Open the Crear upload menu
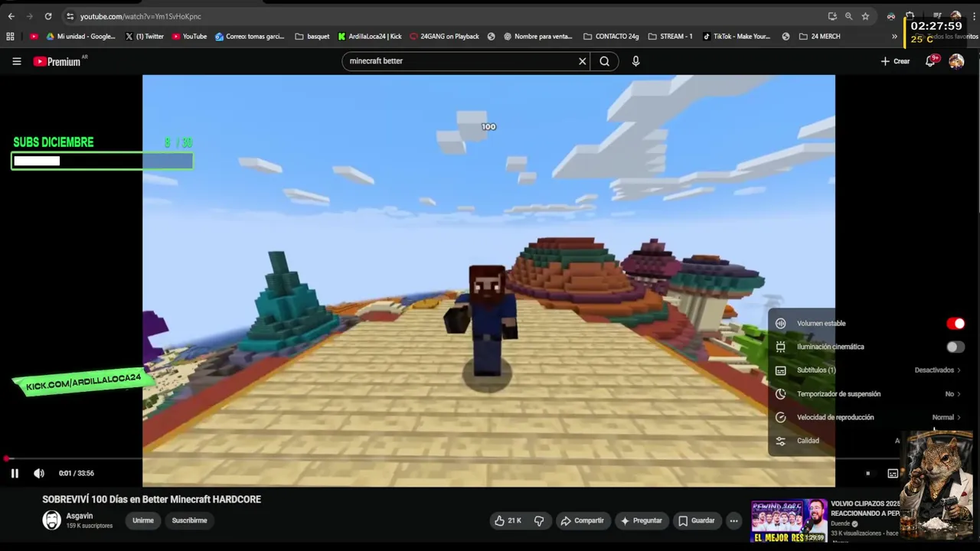Screen dimensions: 980x551 coord(895,61)
